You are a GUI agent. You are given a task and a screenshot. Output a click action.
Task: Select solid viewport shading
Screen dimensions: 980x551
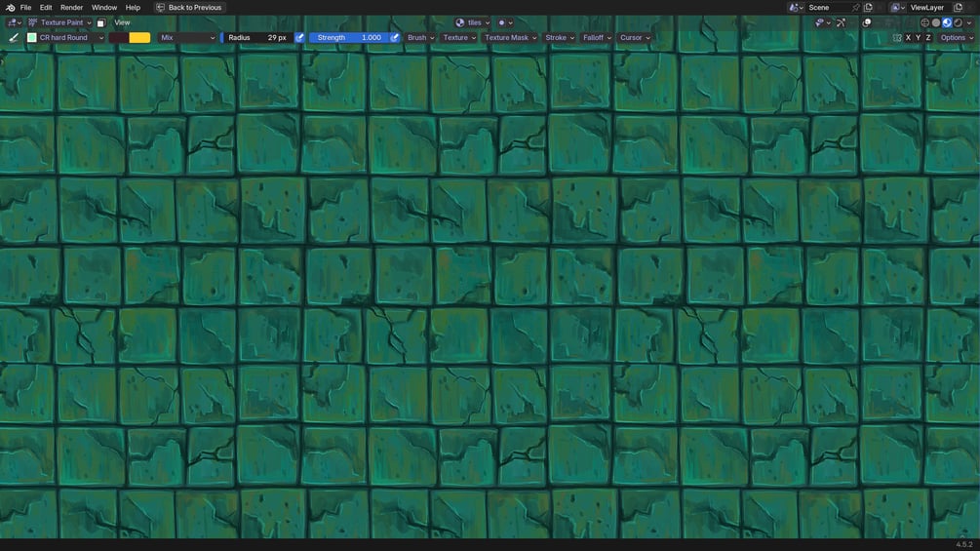(935, 22)
